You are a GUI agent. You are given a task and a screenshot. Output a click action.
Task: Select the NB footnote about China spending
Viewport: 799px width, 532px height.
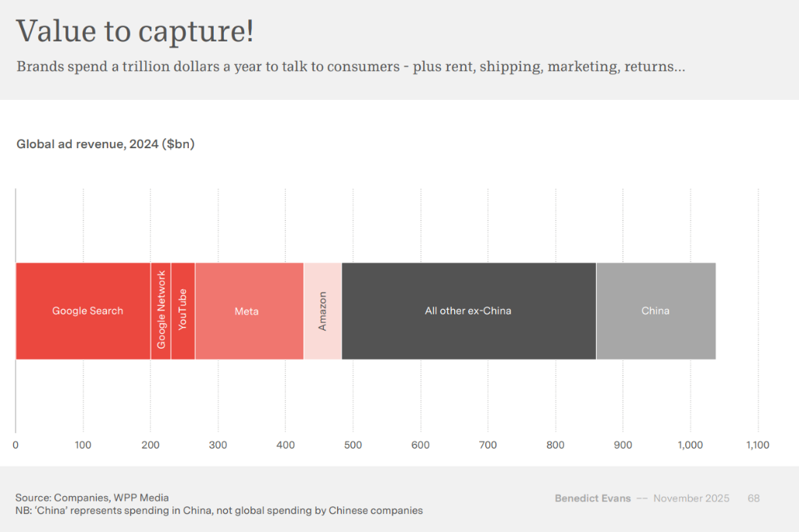tap(218, 511)
